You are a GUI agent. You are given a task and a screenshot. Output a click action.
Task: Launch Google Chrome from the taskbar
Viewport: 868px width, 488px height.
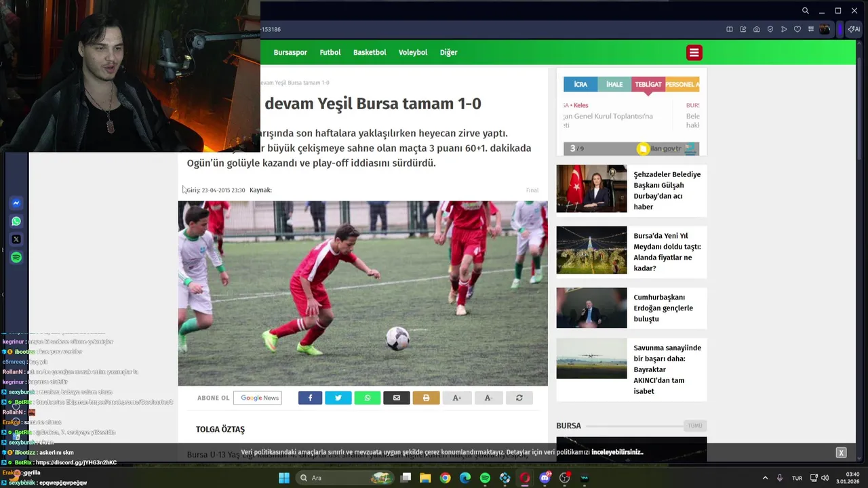click(445, 478)
